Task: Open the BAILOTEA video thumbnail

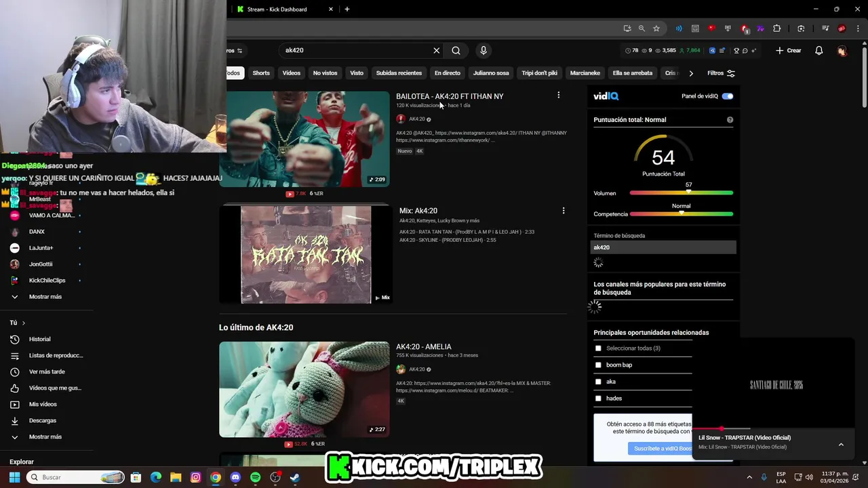Action: click(304, 139)
